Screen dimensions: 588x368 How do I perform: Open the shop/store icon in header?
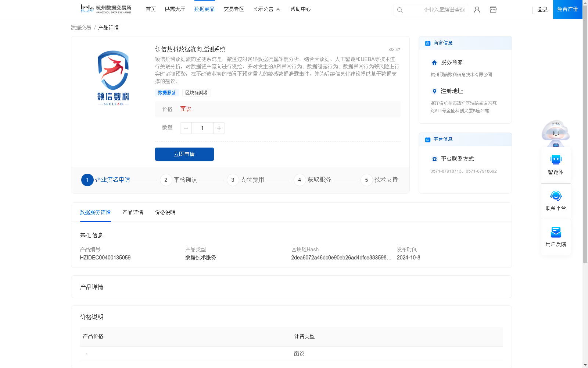493,10
